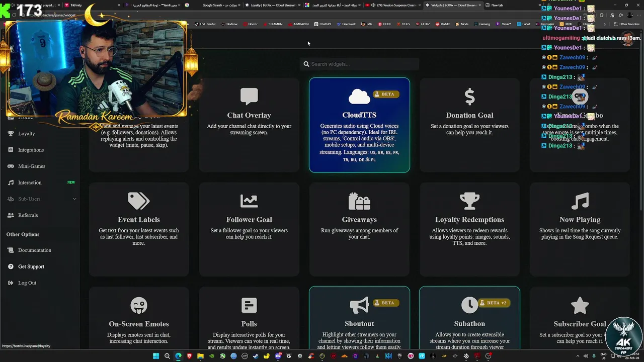The height and width of the screenshot is (362, 644).
Task: Open the Skidrow bookmark
Action: click(x=229, y=24)
